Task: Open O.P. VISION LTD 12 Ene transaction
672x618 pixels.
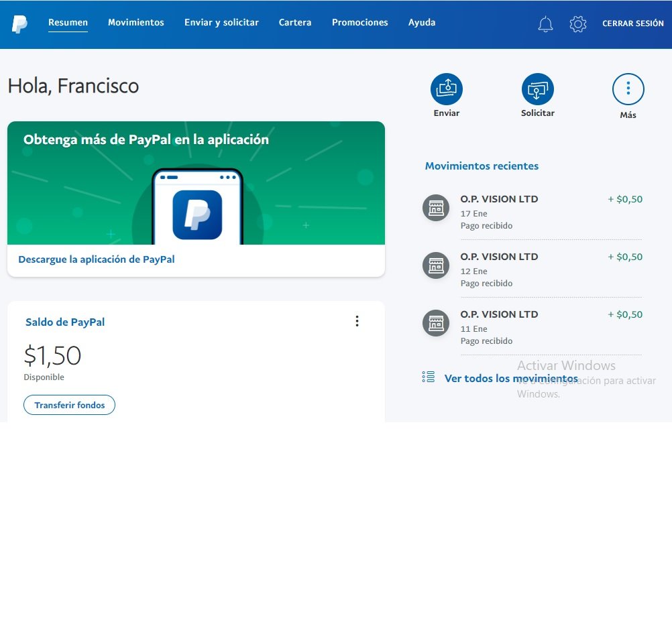Action: [x=533, y=269]
